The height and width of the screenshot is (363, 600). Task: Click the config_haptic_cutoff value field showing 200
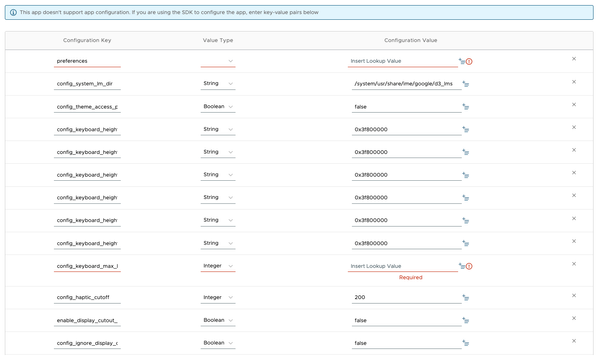click(407, 298)
